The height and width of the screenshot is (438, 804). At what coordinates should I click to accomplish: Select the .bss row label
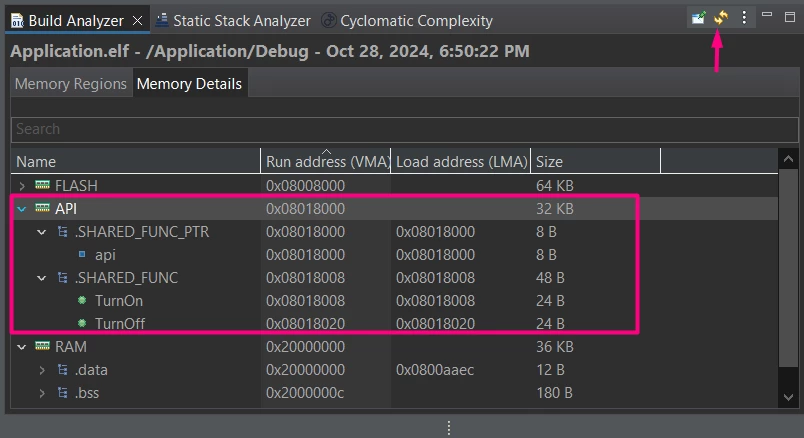(87, 393)
